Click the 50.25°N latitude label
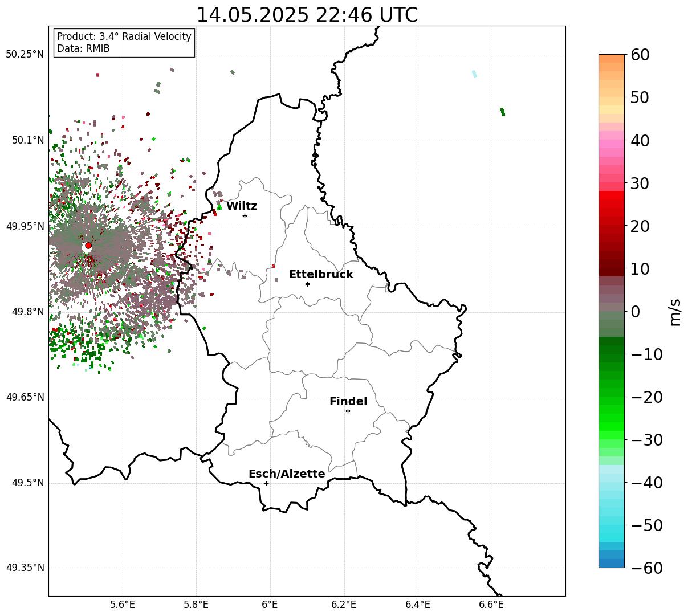This screenshot has height=616, width=688. 25,55
